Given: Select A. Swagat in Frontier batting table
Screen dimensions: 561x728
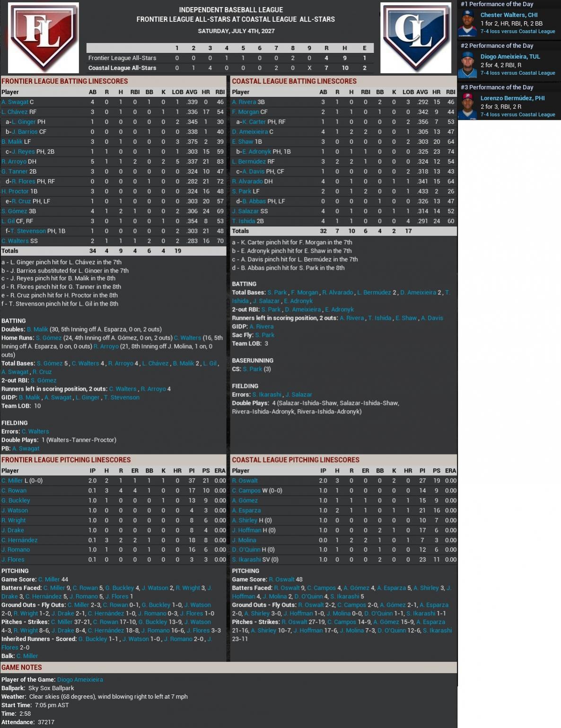Looking at the screenshot, I should [15, 102].
